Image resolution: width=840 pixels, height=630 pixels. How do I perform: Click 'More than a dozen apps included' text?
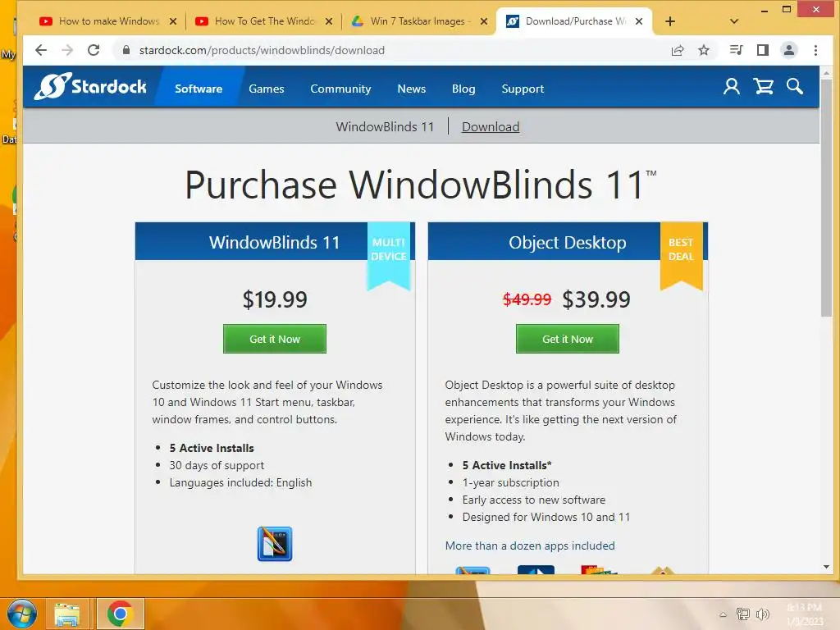click(530, 546)
